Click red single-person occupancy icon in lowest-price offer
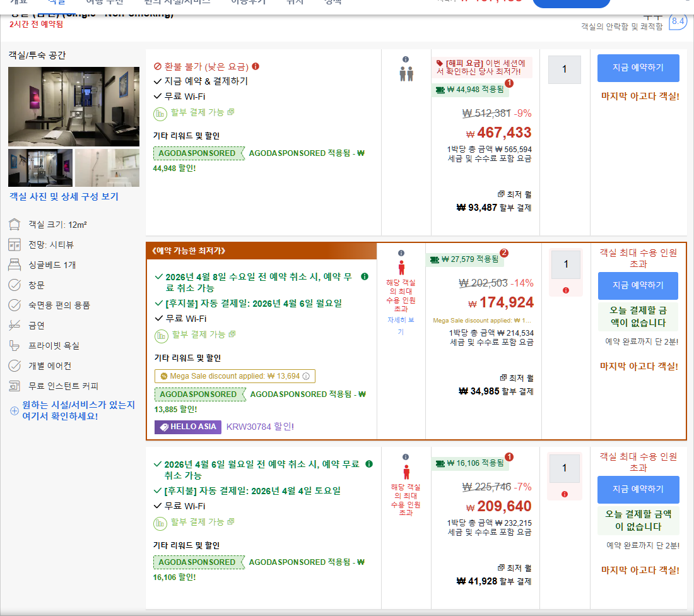The height and width of the screenshot is (616, 694). coord(401,268)
